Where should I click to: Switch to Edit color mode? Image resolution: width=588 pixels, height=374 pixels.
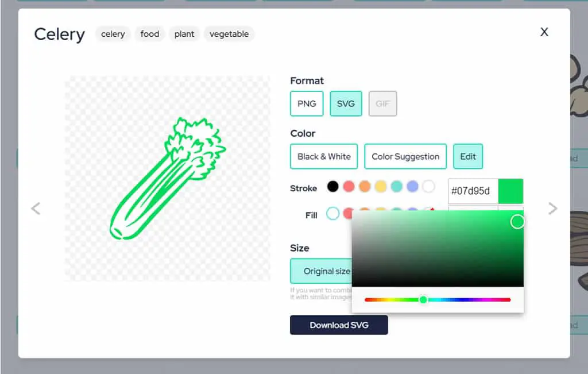tap(468, 156)
